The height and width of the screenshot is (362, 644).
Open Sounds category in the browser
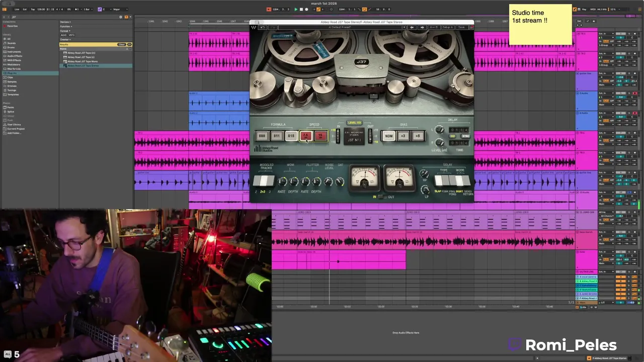point(11,43)
